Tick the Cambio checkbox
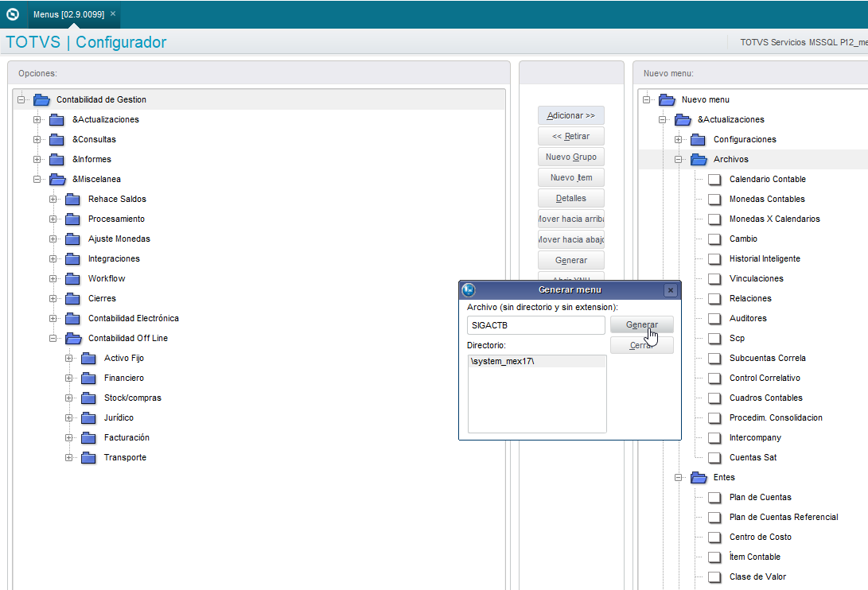The height and width of the screenshot is (590, 868). (714, 239)
